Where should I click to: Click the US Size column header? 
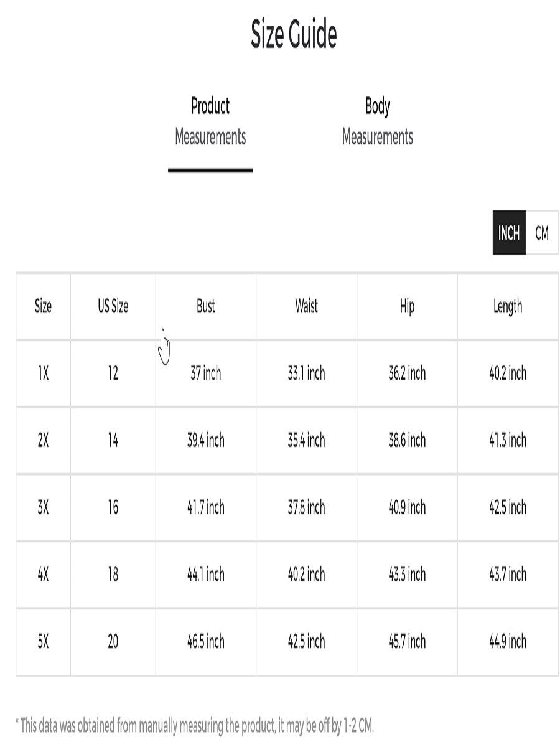(113, 306)
